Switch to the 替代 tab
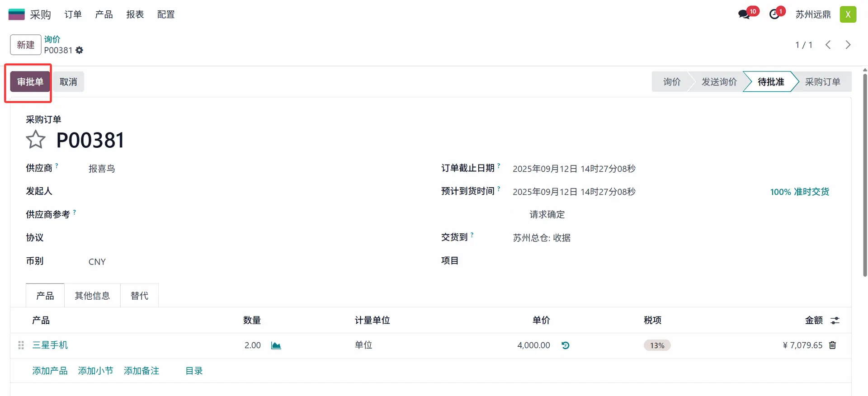The width and height of the screenshot is (868, 396). click(x=139, y=296)
